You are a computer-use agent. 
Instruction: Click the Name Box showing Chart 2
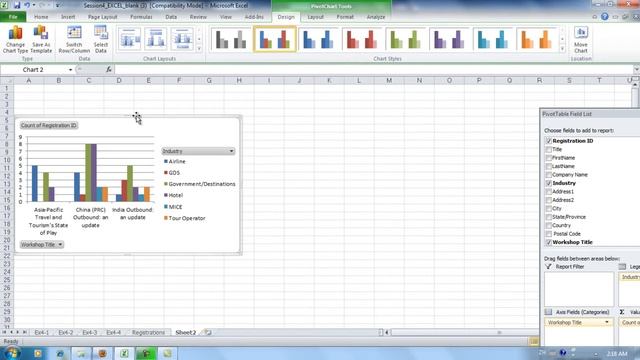[33, 70]
